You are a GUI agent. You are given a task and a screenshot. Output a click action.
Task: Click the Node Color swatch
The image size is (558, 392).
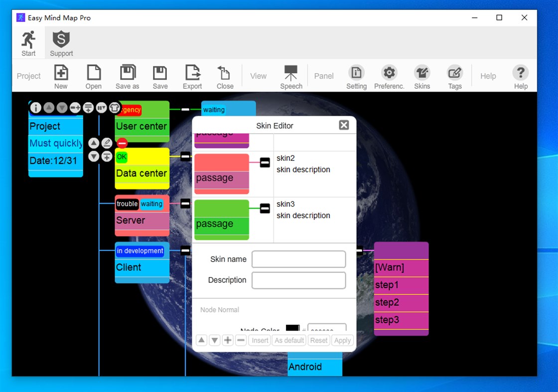(292, 328)
